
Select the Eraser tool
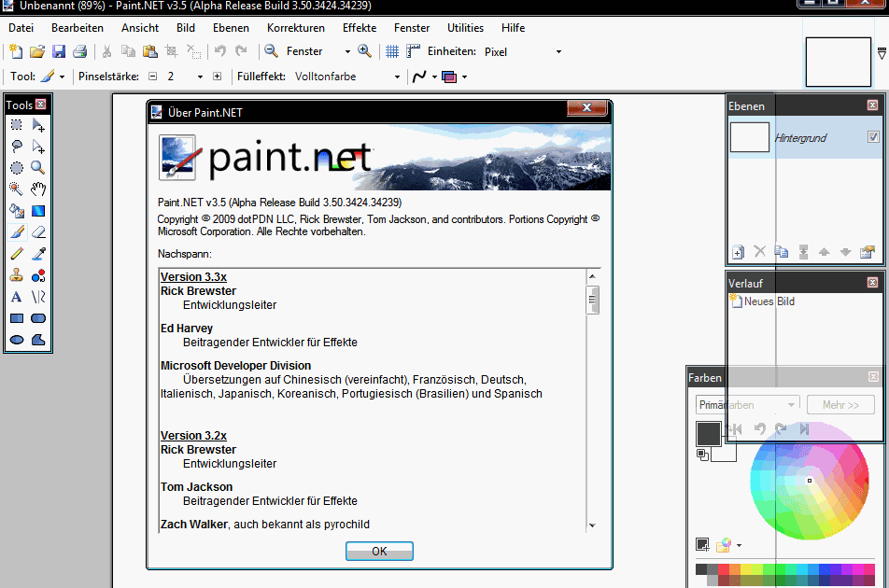(x=38, y=232)
